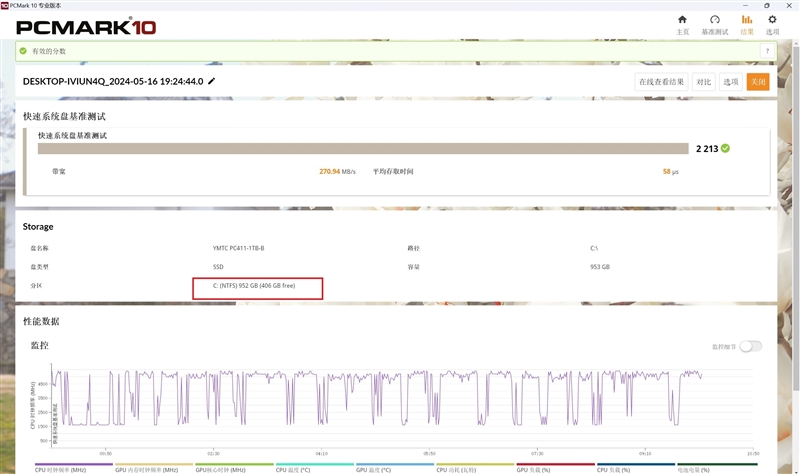Screen dimensions: 800x474
Task: Click the PCMark 10 logo
Action: (86, 27)
